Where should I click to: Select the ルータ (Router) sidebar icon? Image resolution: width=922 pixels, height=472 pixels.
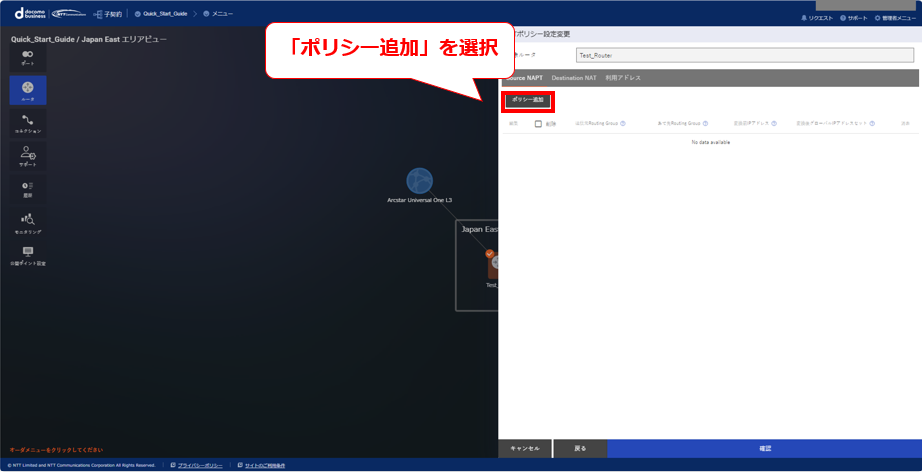coord(28,91)
